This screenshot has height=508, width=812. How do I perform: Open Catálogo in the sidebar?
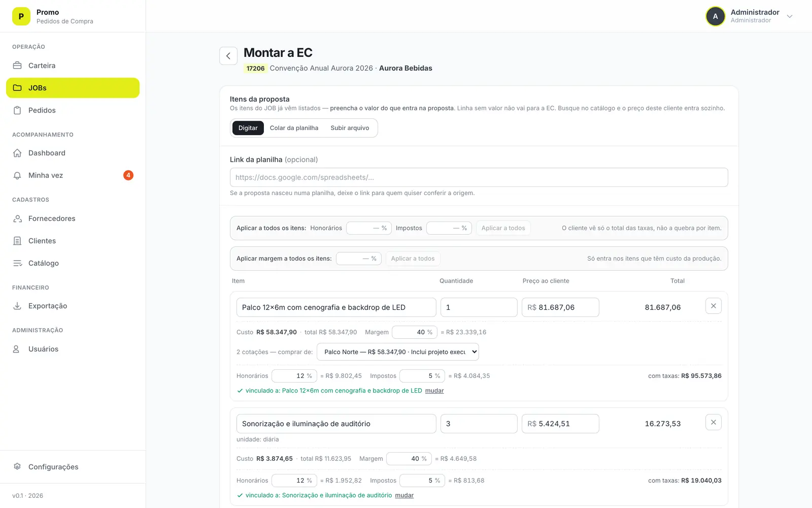pos(73,263)
